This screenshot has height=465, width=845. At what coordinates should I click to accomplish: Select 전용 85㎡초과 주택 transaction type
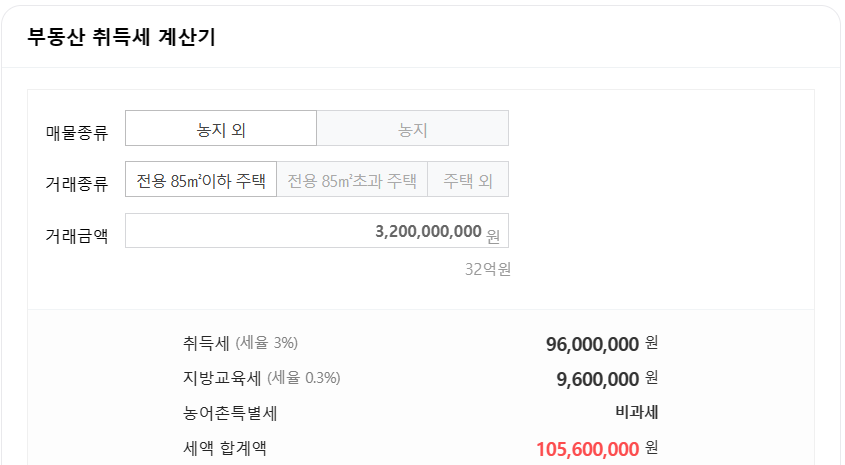coord(352,179)
